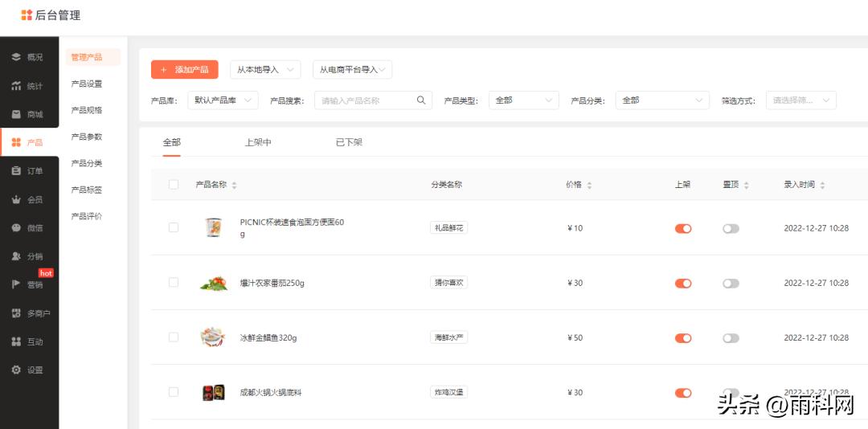The image size is (868, 429).
Task: Expand the 筛选方式 dropdown
Action: (x=801, y=100)
